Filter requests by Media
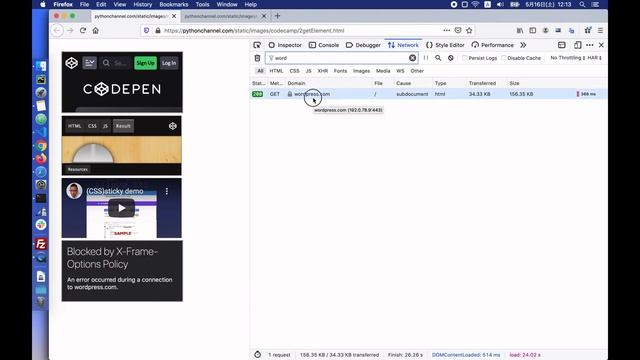The height and width of the screenshot is (360, 640). 383,71
